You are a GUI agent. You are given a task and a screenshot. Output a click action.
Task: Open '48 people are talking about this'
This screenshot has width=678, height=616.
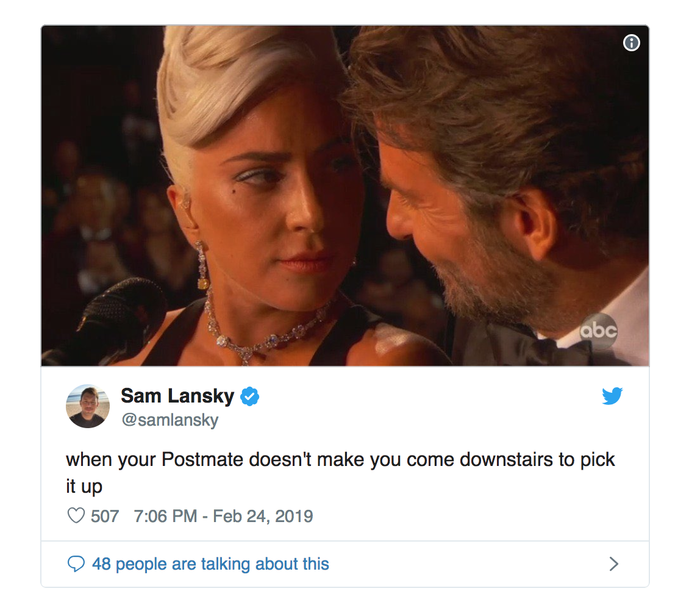210,564
